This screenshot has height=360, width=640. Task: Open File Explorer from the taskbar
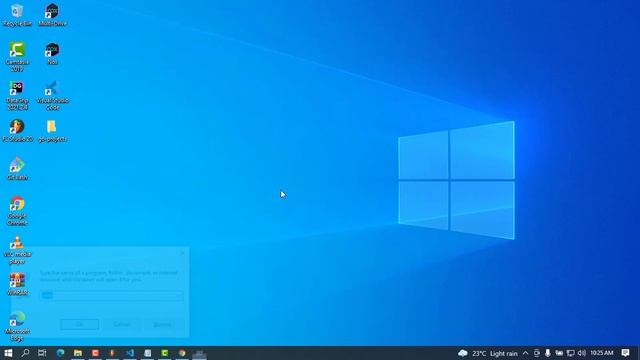pos(78,353)
